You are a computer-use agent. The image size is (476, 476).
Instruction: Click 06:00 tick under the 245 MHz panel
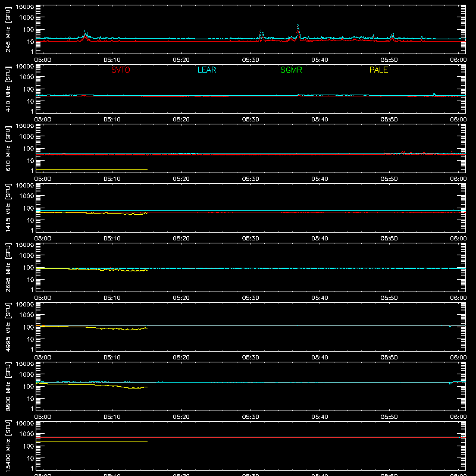pos(458,60)
